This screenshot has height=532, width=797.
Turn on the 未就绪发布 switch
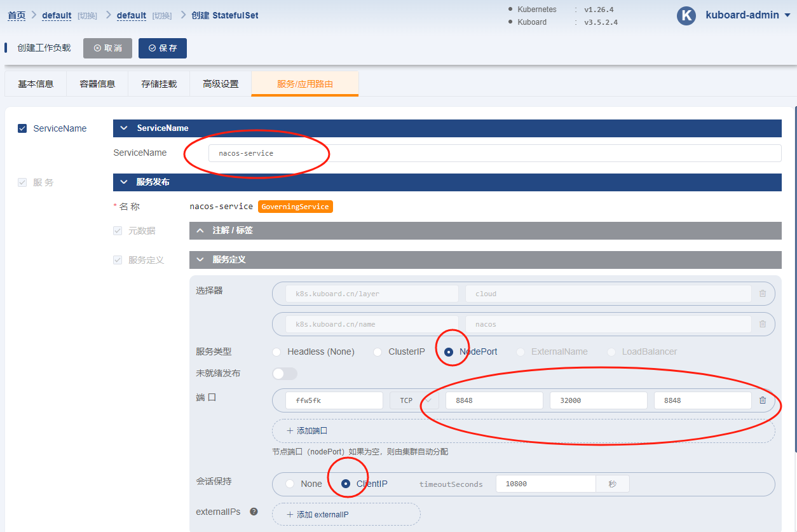[x=284, y=374]
